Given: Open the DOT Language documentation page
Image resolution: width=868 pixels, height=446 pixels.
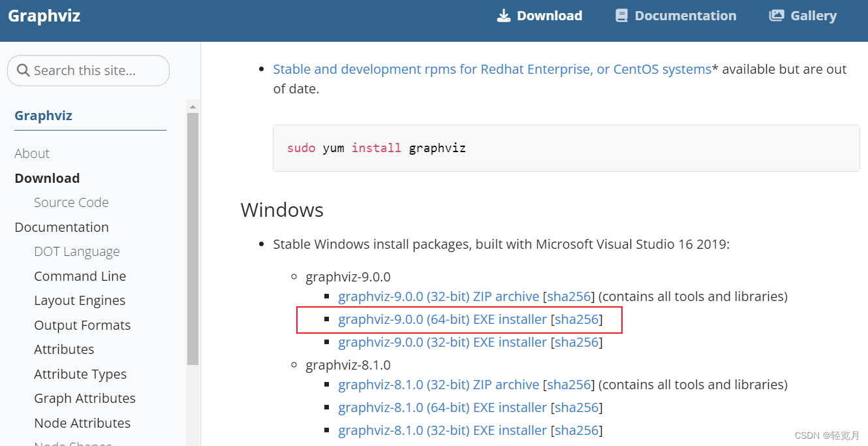Looking at the screenshot, I should click(76, 251).
